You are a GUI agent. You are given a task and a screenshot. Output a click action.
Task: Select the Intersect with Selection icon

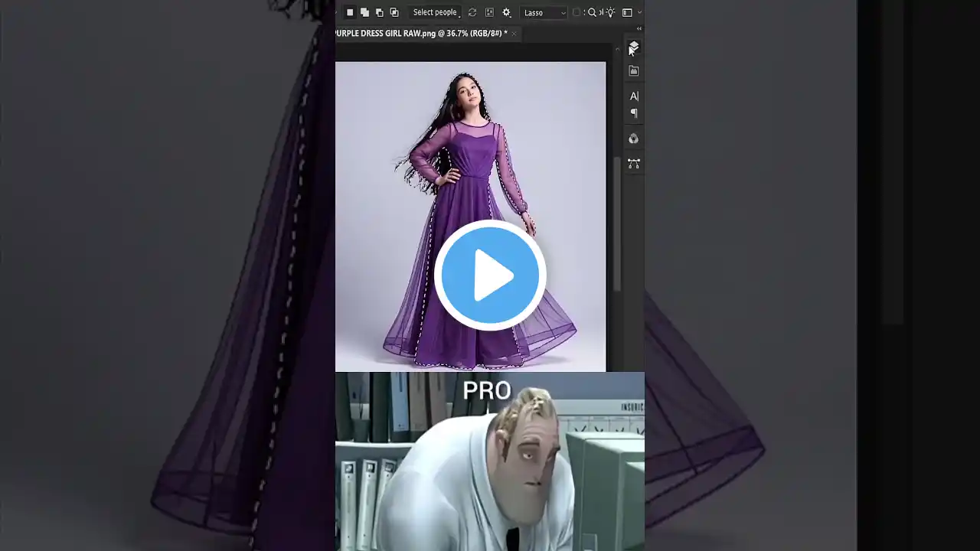pyautogui.click(x=394, y=11)
